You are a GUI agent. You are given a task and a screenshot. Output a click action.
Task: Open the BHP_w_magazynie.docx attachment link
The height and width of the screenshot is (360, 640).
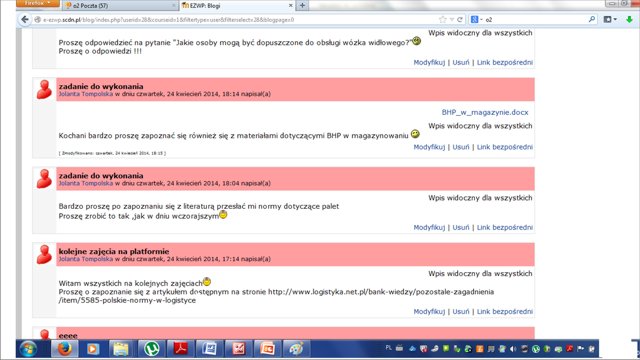click(485, 112)
